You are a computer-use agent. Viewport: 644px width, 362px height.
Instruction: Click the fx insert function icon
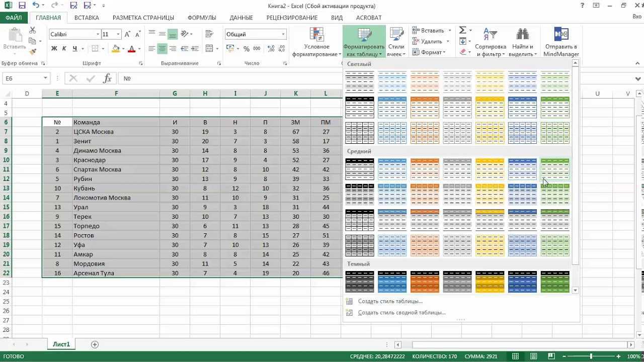pyautogui.click(x=107, y=78)
